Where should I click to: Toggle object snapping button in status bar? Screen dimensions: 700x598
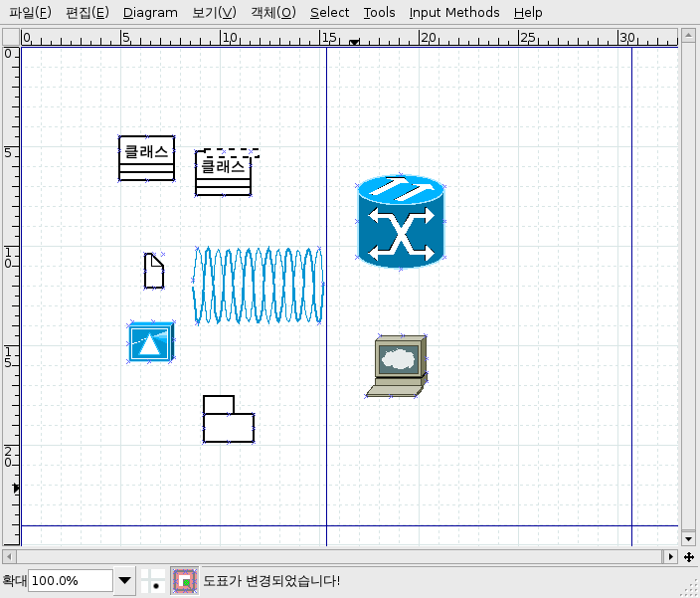(x=184, y=581)
